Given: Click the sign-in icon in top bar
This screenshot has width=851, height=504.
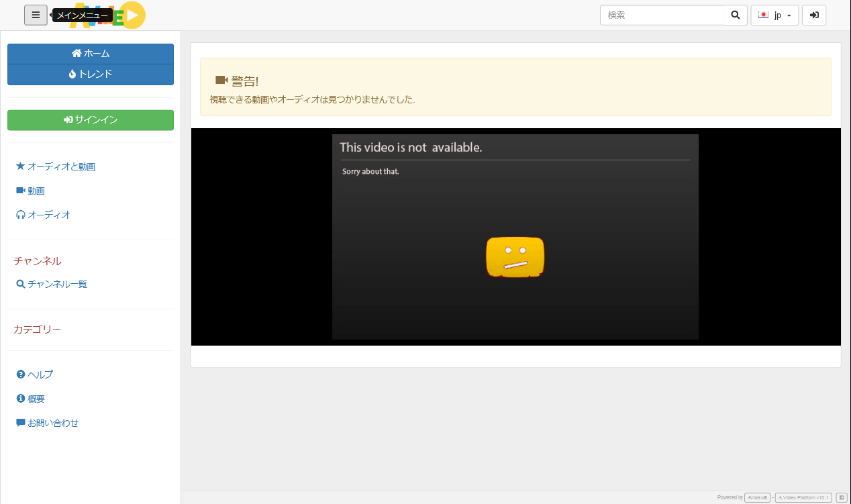Looking at the screenshot, I should pos(814,15).
